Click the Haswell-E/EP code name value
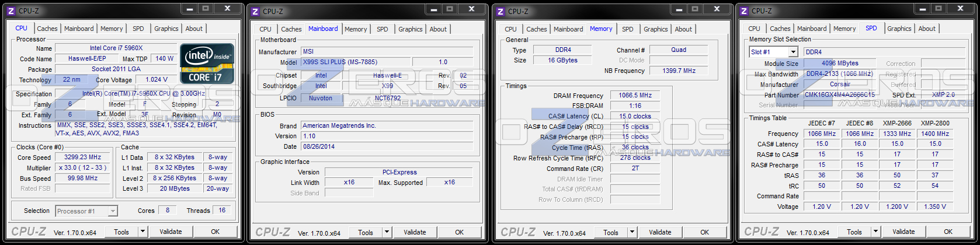Viewport: 980px width, 245px height. point(87,58)
